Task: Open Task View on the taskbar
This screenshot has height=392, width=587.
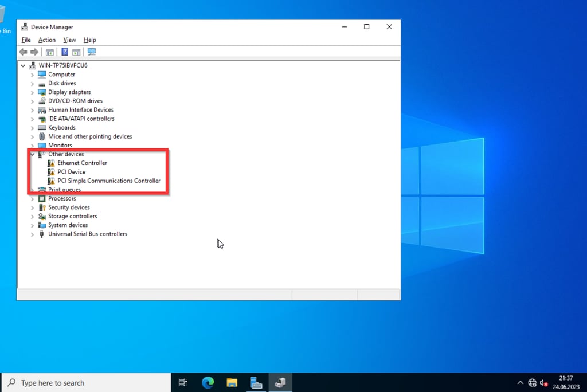Action: click(183, 383)
